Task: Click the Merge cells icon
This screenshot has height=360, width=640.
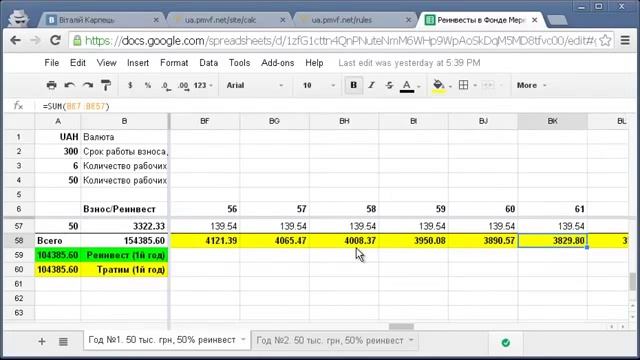Action: 488,85
